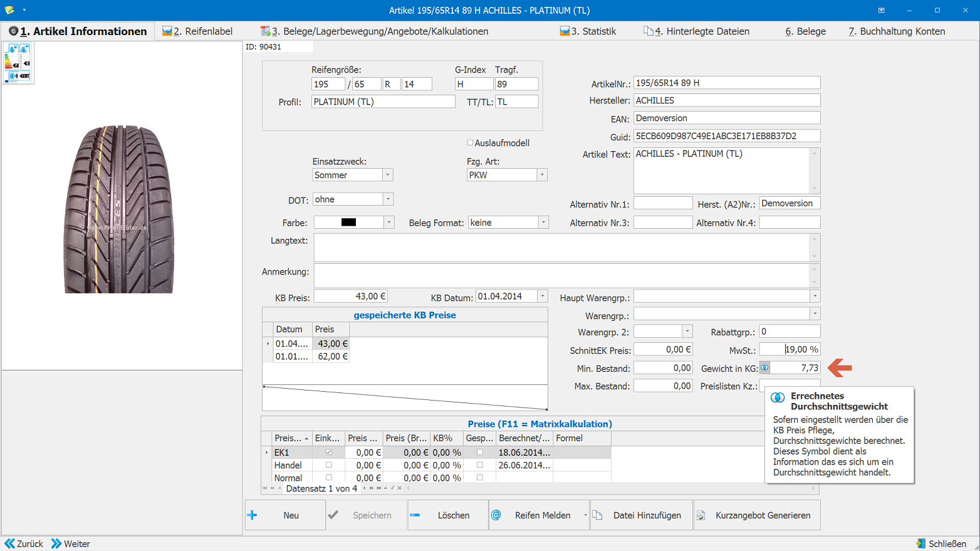
Task: Open the 6. Belege tab
Action: pyautogui.click(x=805, y=31)
